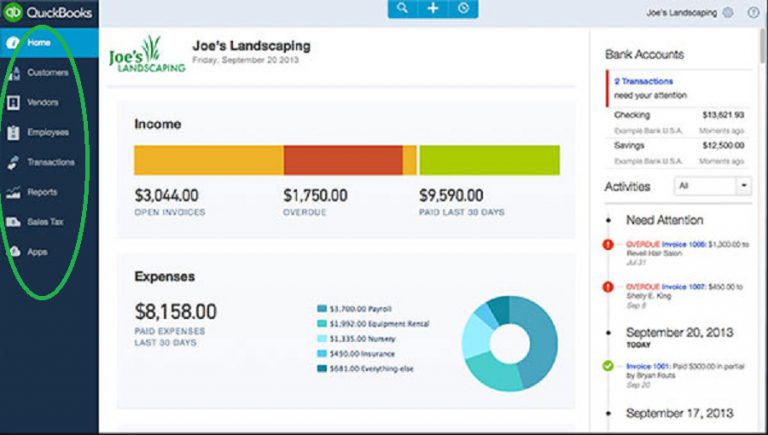
Task: Click green check icon for Invoice 1001
Action: [608, 366]
